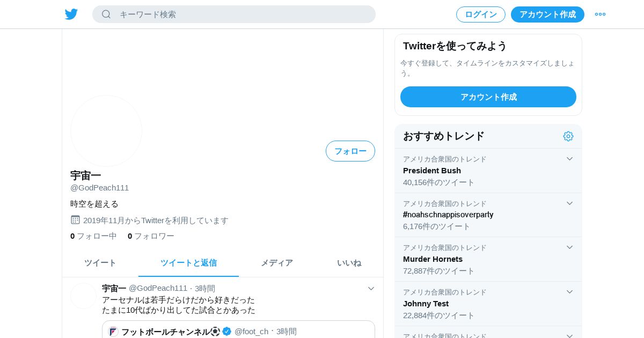Click the フォロー button
This screenshot has height=338, width=644.
pyautogui.click(x=350, y=151)
